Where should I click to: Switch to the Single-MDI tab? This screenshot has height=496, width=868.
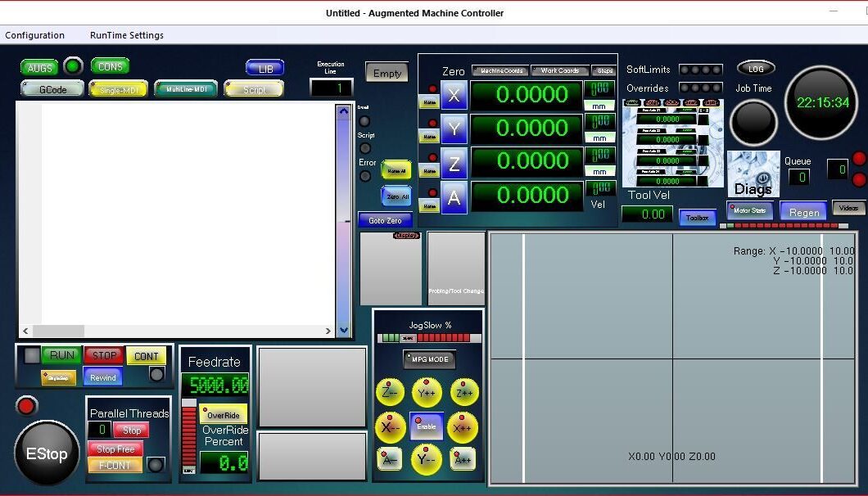[119, 89]
